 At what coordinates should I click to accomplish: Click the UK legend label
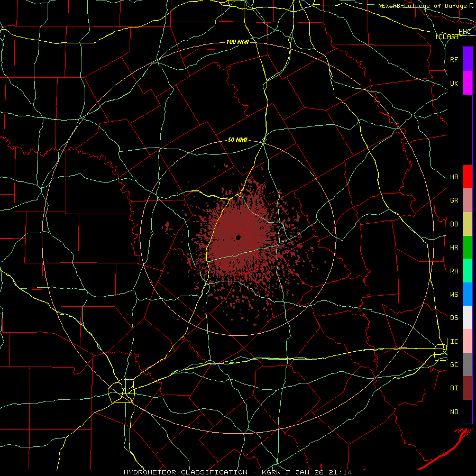(x=454, y=83)
